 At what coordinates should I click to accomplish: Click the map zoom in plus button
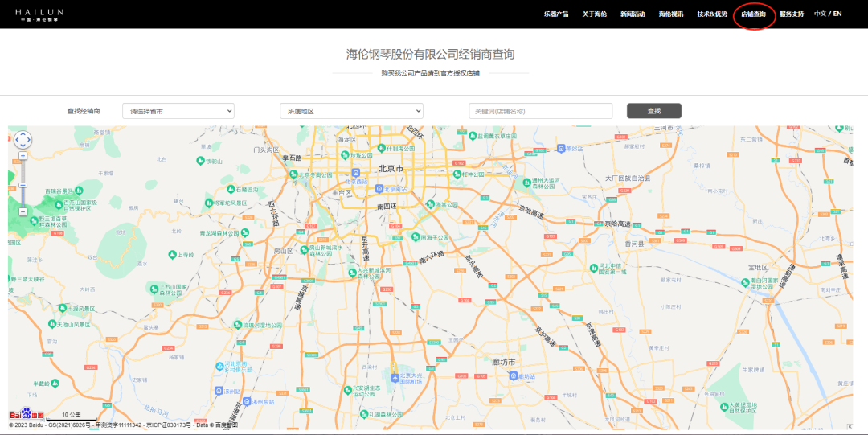click(x=23, y=156)
